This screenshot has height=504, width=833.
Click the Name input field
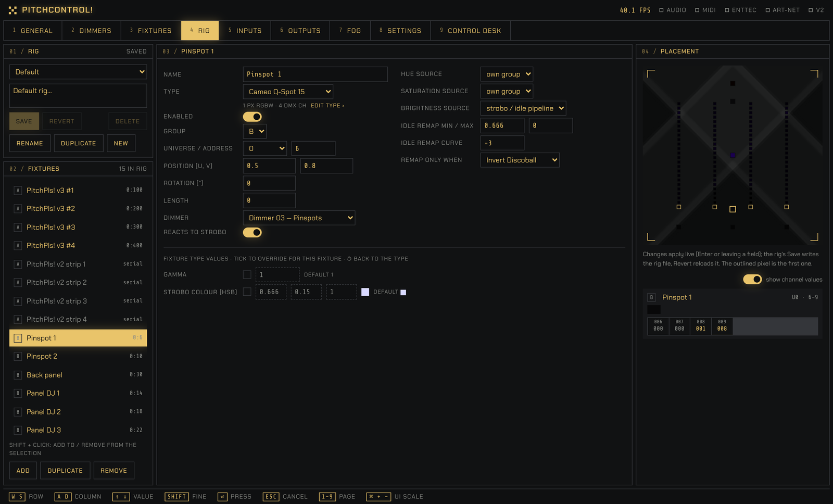[x=315, y=74]
